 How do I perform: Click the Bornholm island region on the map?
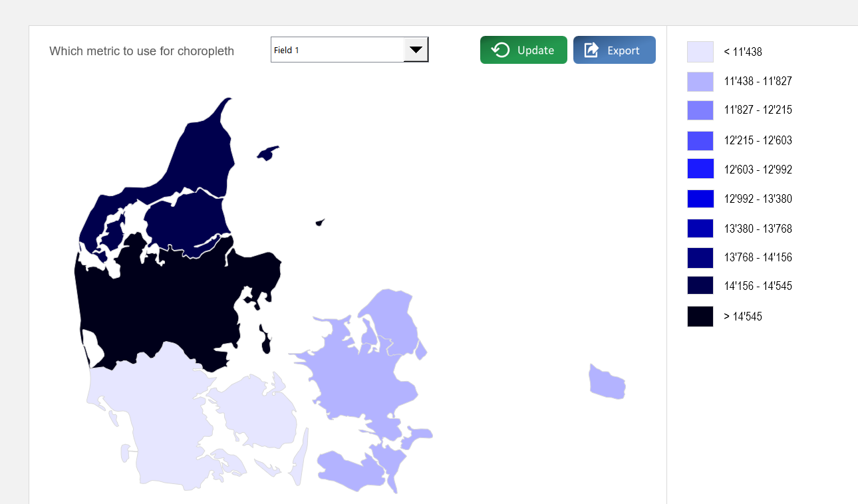(606, 380)
